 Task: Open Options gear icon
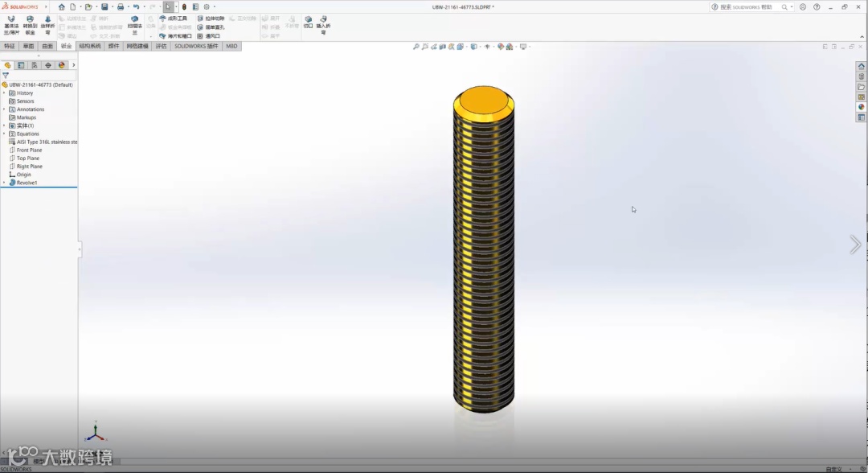tap(207, 7)
